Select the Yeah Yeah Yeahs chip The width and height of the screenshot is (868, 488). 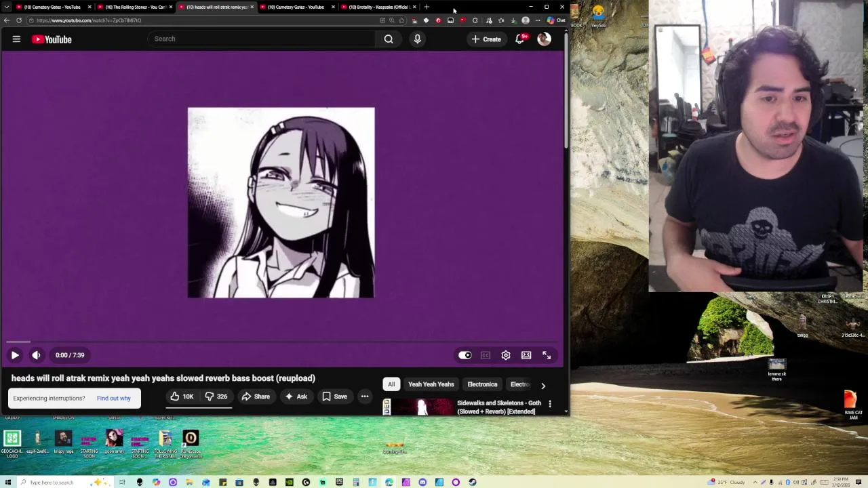click(x=431, y=384)
